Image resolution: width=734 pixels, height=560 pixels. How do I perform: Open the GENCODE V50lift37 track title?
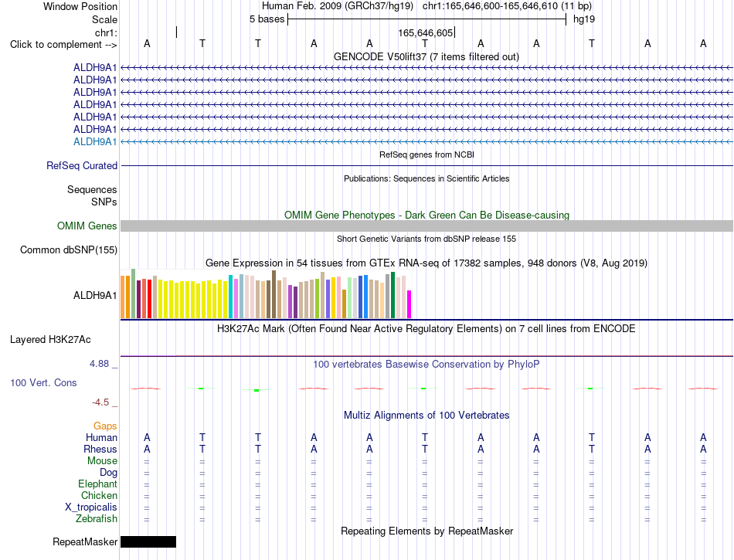pyautogui.click(x=426, y=56)
